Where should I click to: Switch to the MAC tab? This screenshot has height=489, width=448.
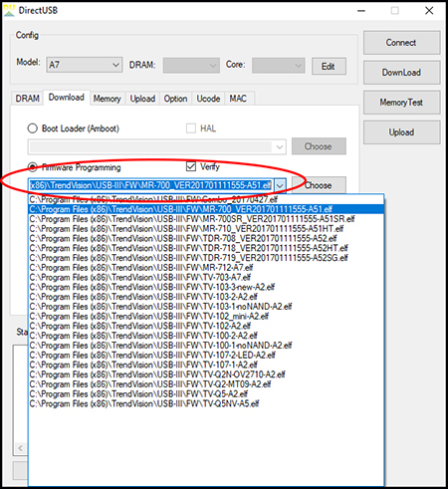point(238,99)
